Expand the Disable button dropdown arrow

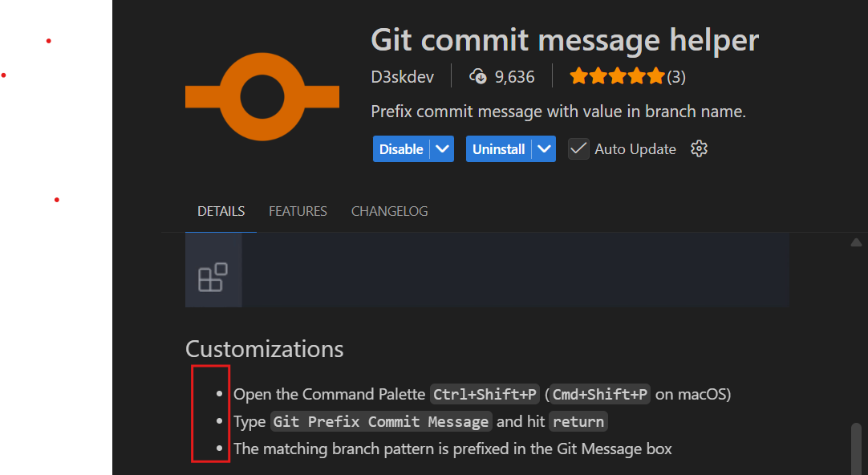pyautogui.click(x=442, y=149)
